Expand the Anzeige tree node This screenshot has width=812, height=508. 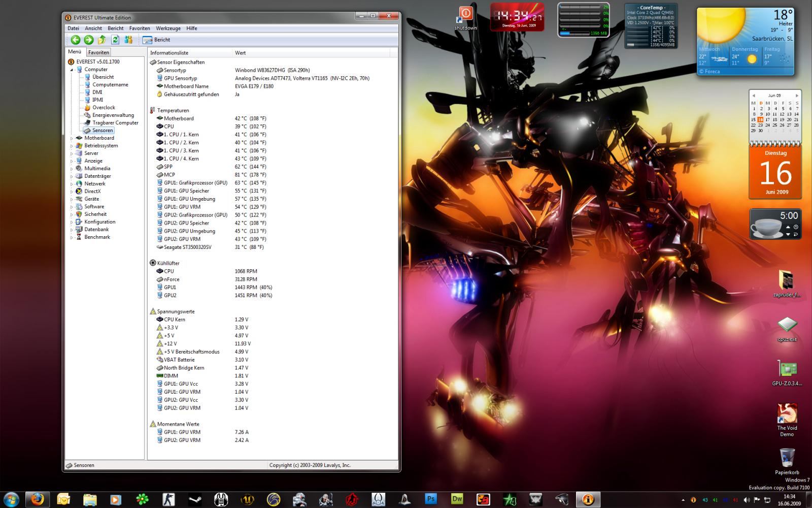pos(72,161)
